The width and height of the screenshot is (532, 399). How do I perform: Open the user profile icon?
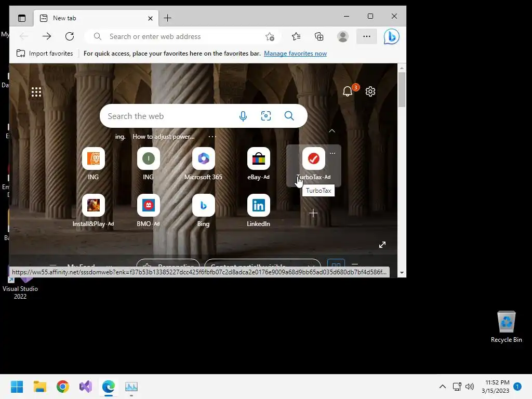pyautogui.click(x=343, y=36)
